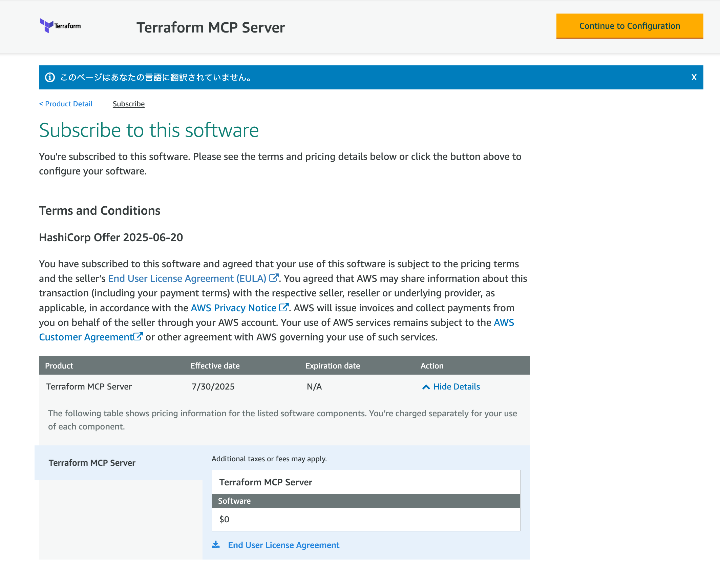Screen dimensions: 720x588
Task: Click the external icon after Customer Agreement
Action: [138, 337]
